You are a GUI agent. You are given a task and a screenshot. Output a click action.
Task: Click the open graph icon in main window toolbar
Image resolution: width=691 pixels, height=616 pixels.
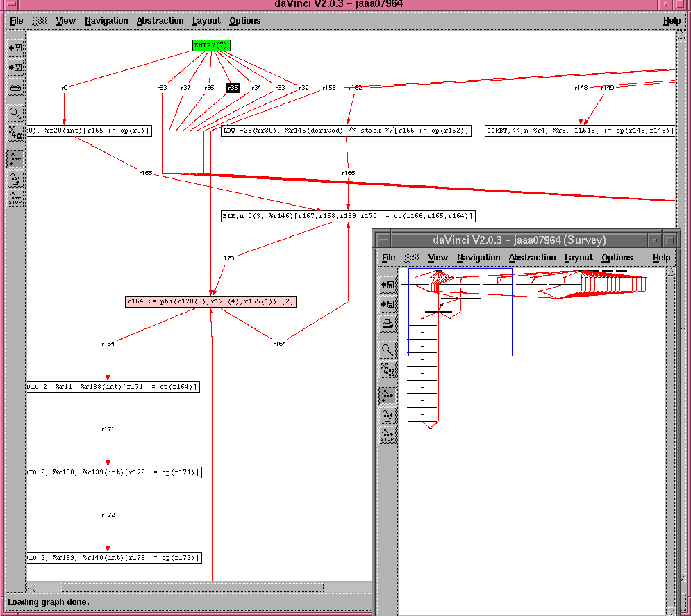tap(15, 48)
